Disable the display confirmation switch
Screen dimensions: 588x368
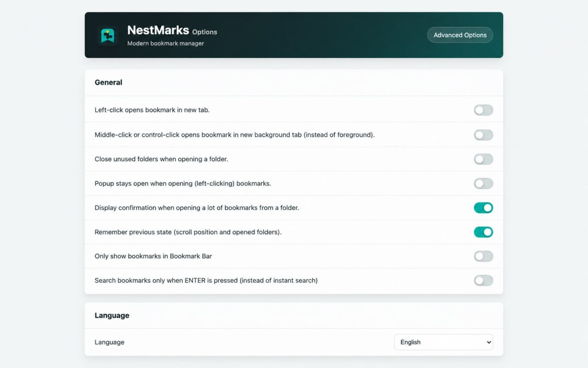pos(483,208)
